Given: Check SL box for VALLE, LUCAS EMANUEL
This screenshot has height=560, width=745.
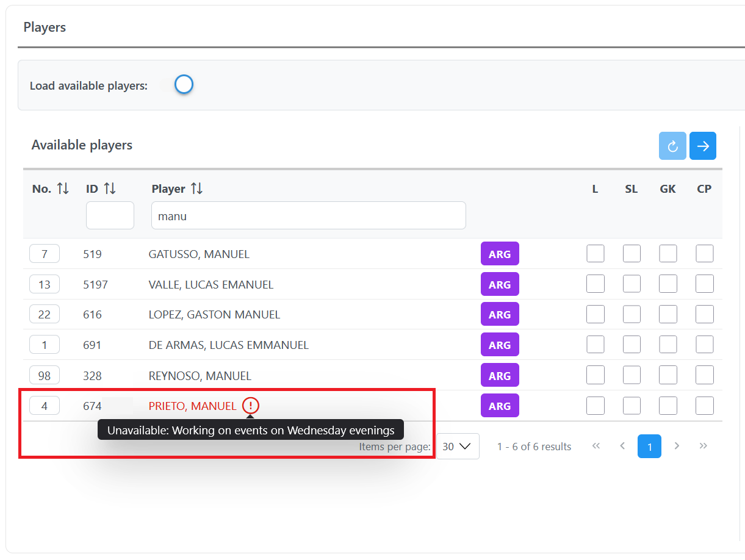Looking at the screenshot, I should (632, 284).
